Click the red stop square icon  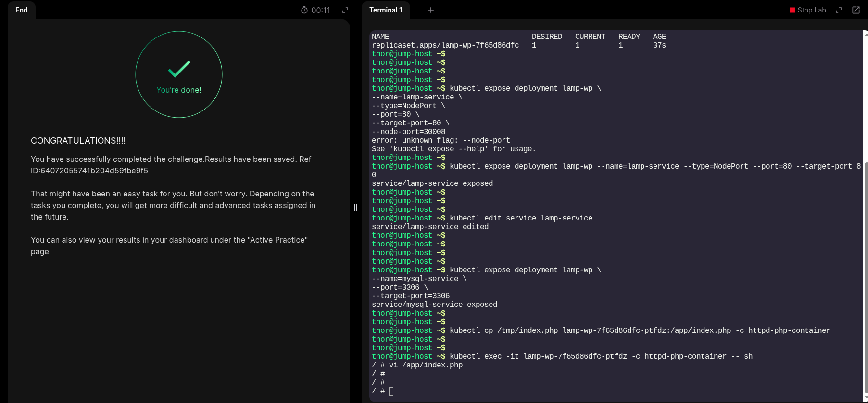point(793,10)
